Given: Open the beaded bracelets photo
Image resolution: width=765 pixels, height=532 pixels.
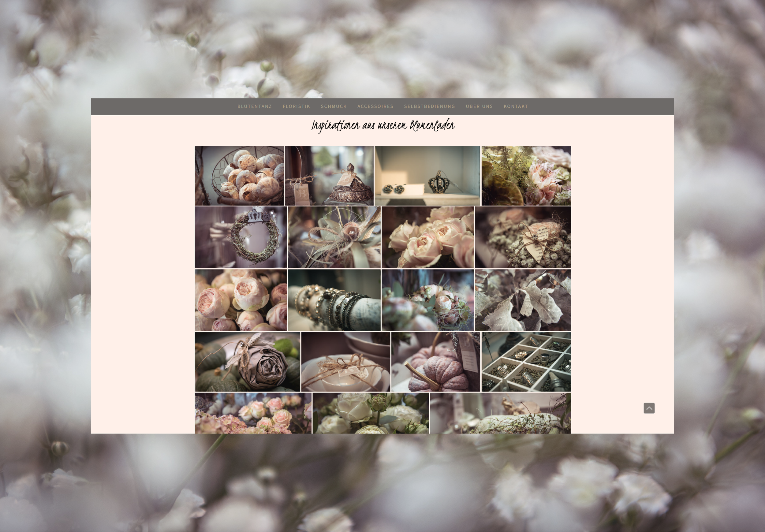Looking at the screenshot, I should (x=334, y=300).
